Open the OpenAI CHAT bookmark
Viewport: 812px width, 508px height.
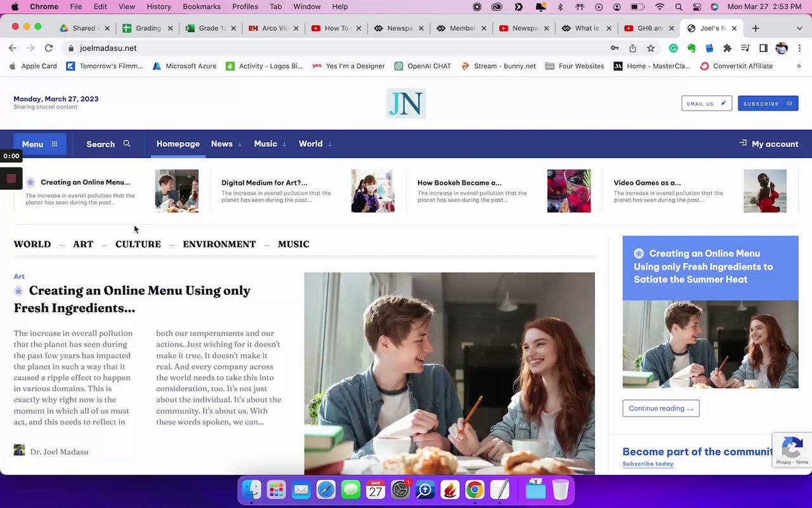[x=422, y=66]
